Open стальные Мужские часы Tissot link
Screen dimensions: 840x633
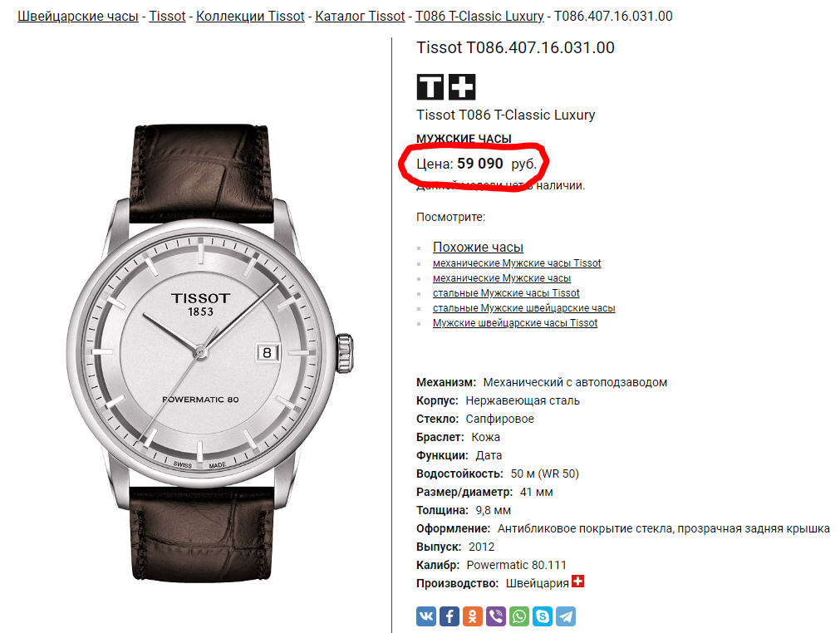tap(506, 293)
